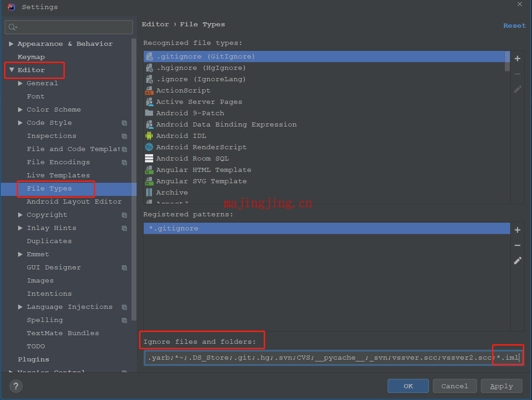Click the .gitignore file type icon

[149, 57]
